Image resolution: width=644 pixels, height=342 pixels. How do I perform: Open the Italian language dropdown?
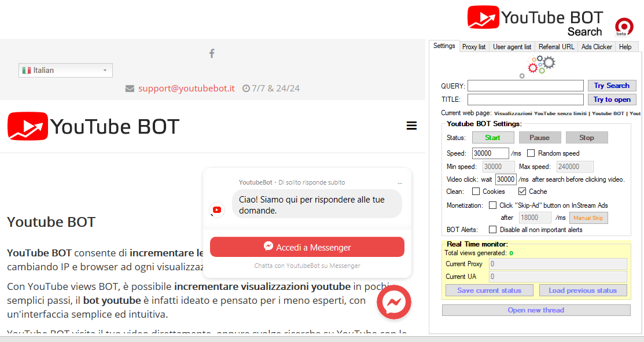65,70
